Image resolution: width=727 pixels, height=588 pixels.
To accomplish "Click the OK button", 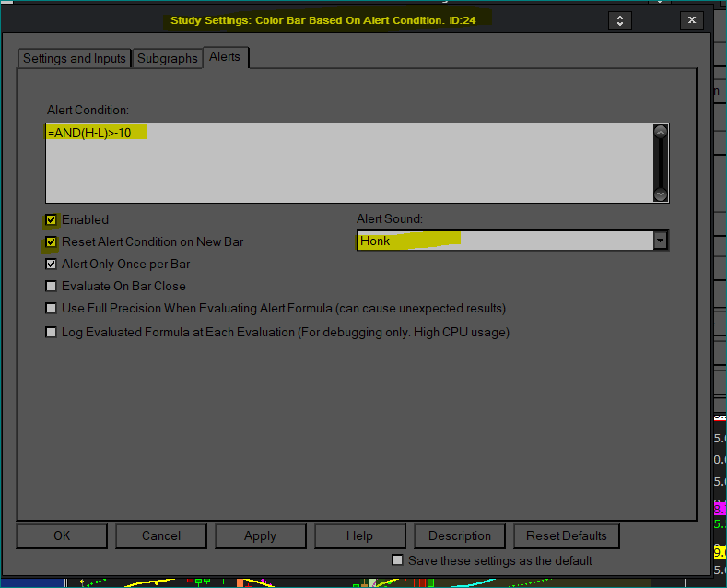I will (62, 536).
